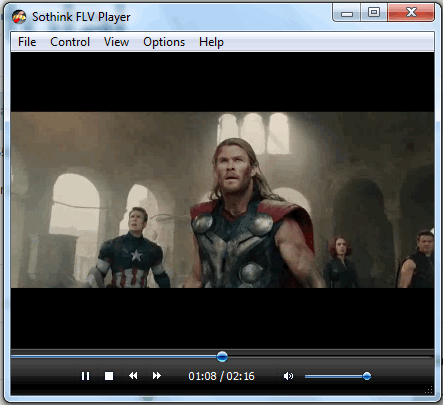Open the Control menu
This screenshot has height=405, width=443.
[x=70, y=42]
